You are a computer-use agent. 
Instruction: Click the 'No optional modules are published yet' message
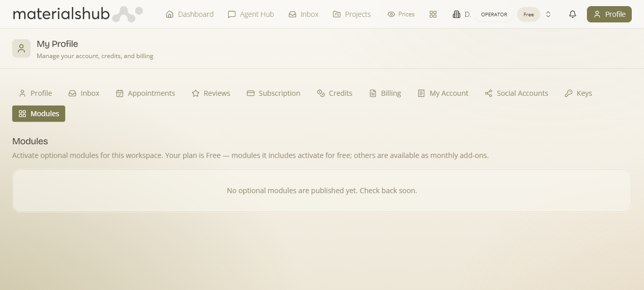[322, 191]
